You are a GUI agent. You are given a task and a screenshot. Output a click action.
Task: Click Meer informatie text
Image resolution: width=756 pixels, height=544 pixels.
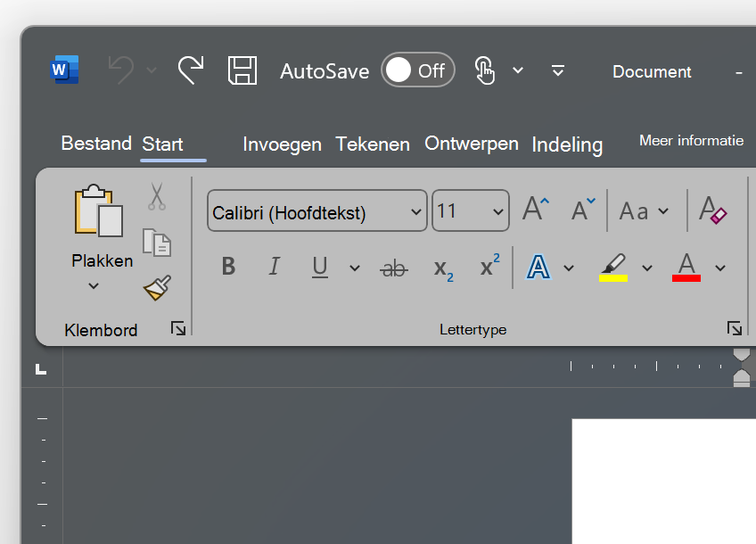(x=692, y=140)
